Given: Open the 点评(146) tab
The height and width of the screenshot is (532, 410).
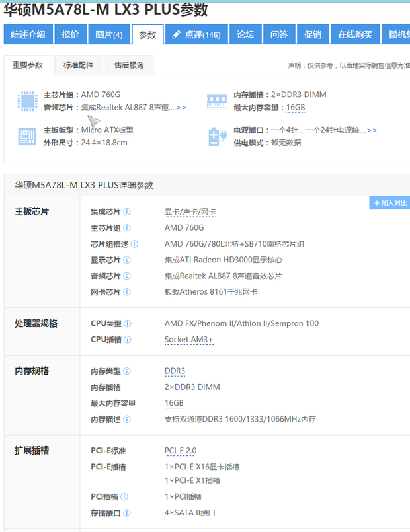Looking at the screenshot, I should (x=197, y=34).
